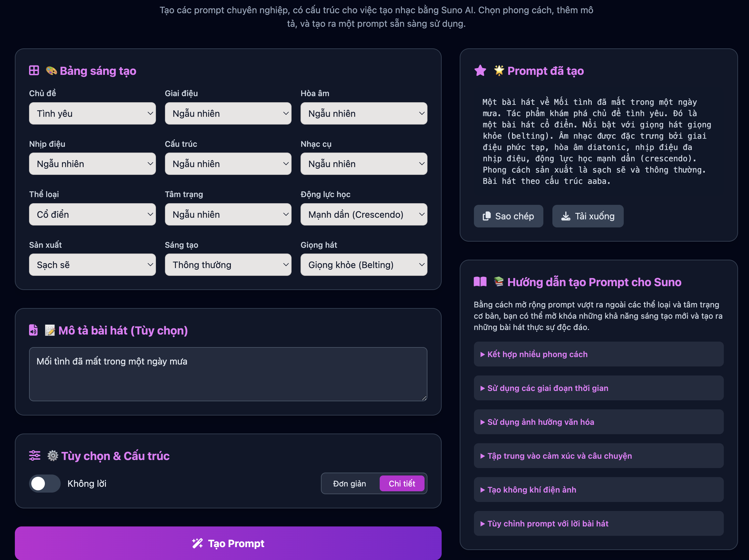Click the audio file icon beside Mô tả bài hát
The height and width of the screenshot is (560, 749).
[x=34, y=330]
